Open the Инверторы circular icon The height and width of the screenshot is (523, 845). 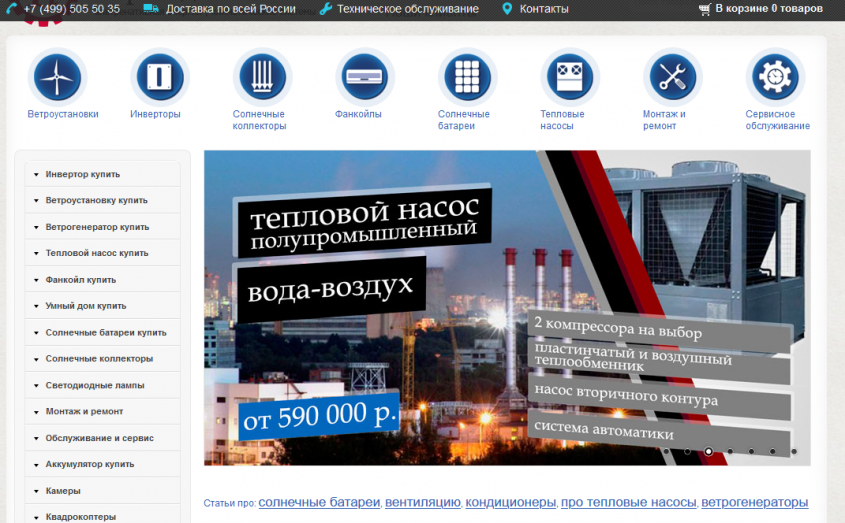160,78
